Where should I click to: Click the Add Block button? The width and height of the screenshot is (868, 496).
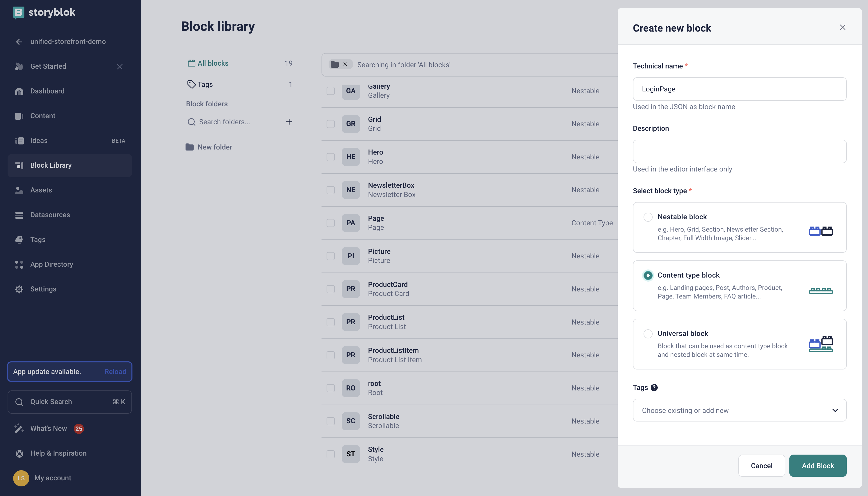(x=817, y=466)
